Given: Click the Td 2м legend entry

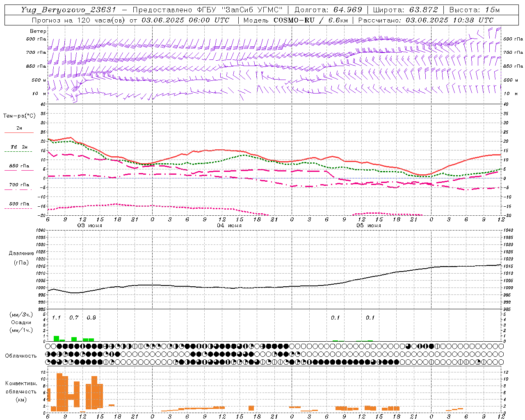Looking at the screenshot, I should click(19, 147).
